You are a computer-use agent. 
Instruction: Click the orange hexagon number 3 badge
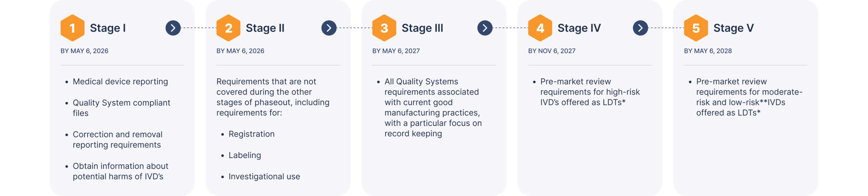click(x=384, y=28)
